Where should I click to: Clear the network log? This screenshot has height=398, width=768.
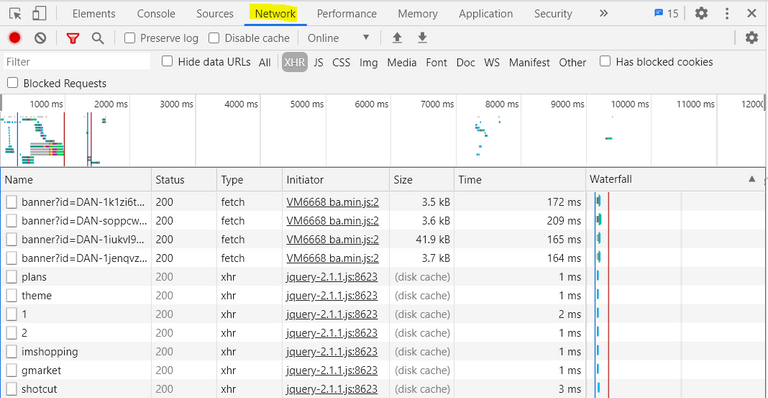point(41,38)
